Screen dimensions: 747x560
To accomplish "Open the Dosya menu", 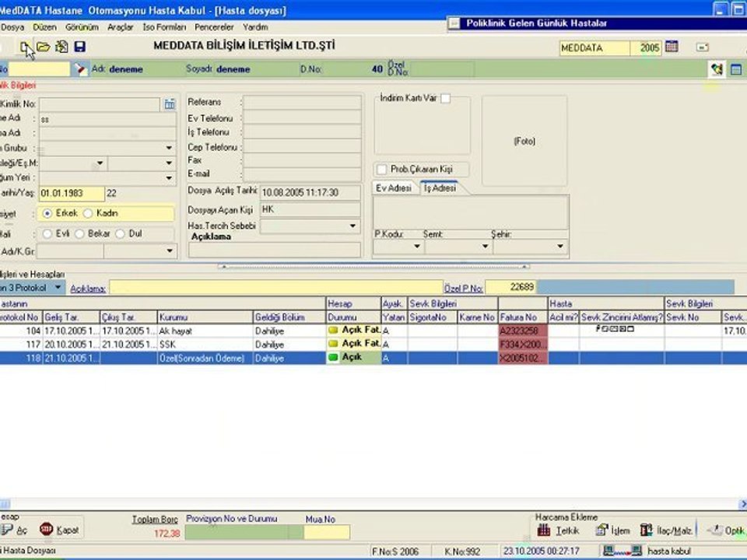I will pos(12,27).
